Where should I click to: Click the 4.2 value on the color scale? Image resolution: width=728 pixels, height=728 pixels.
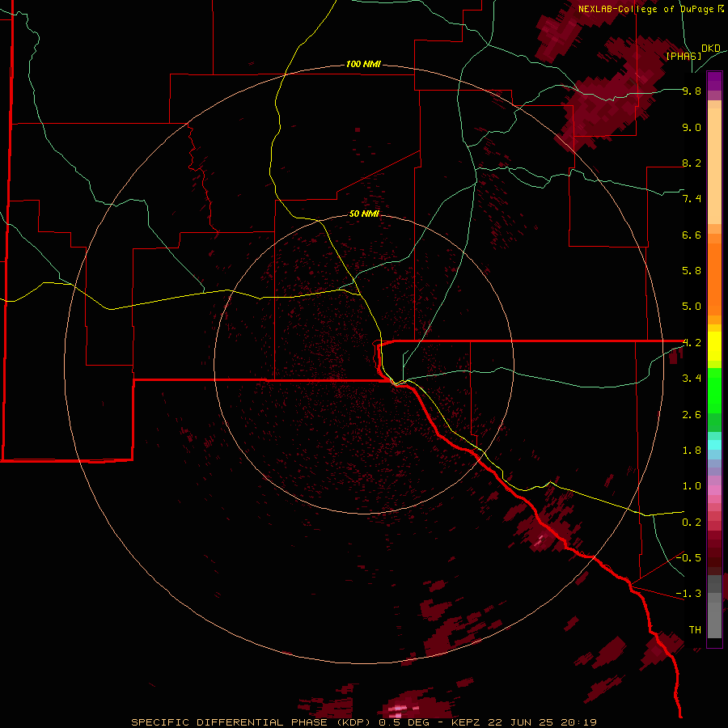point(692,343)
